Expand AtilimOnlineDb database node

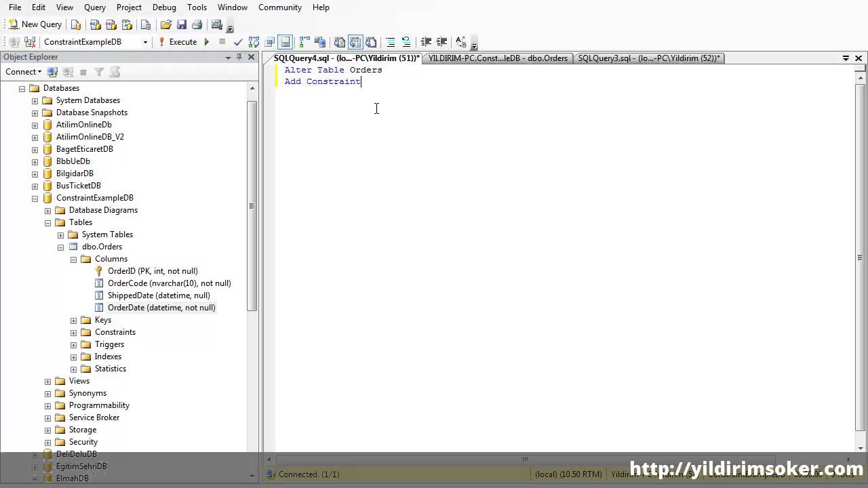tap(35, 125)
